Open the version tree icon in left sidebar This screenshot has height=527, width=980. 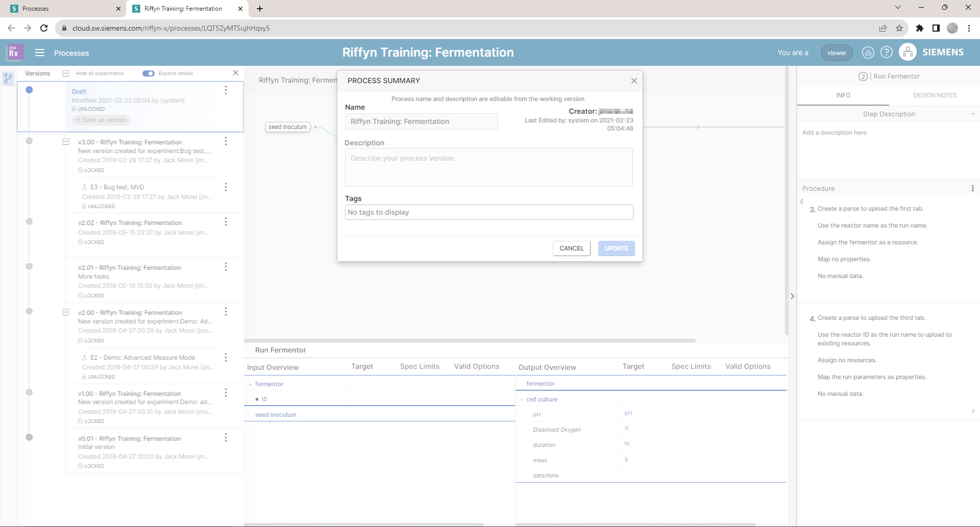pyautogui.click(x=8, y=78)
